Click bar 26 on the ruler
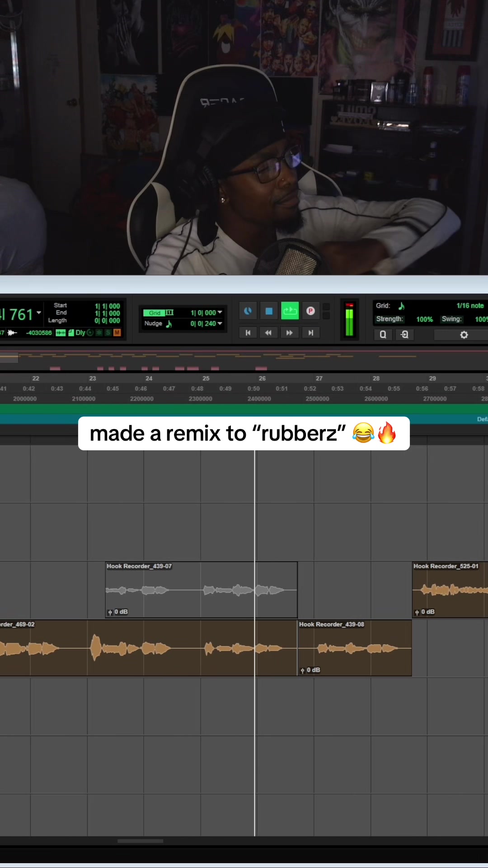 [x=262, y=378]
